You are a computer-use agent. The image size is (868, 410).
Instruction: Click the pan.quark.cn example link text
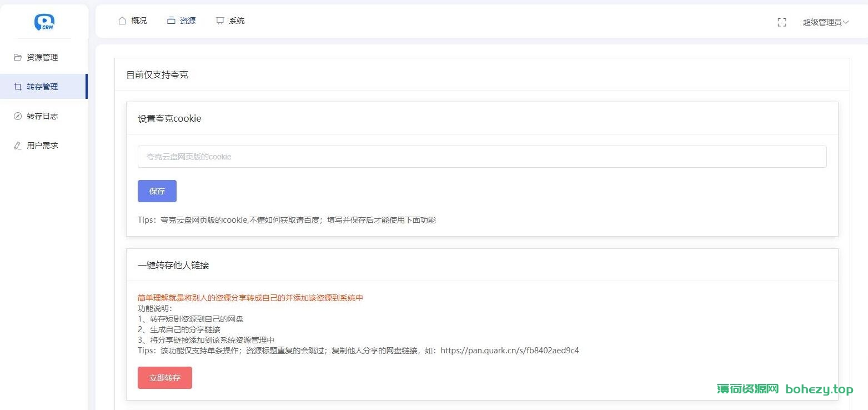pos(510,351)
